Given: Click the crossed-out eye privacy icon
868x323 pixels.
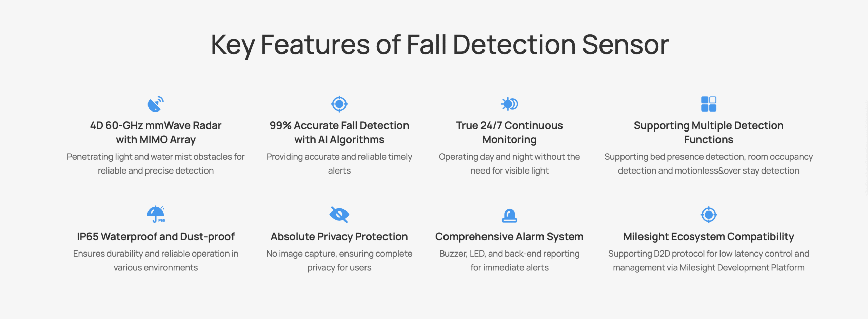Looking at the screenshot, I should 339,215.
